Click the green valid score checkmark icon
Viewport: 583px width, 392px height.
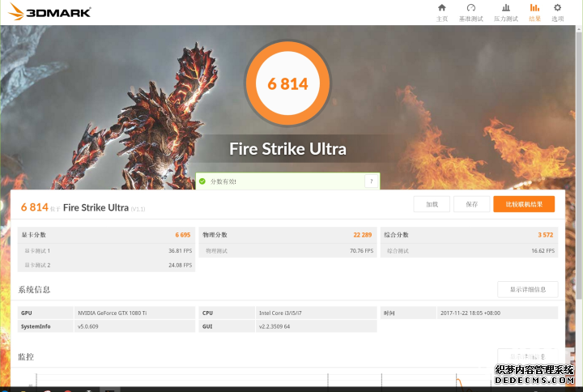pyautogui.click(x=202, y=181)
